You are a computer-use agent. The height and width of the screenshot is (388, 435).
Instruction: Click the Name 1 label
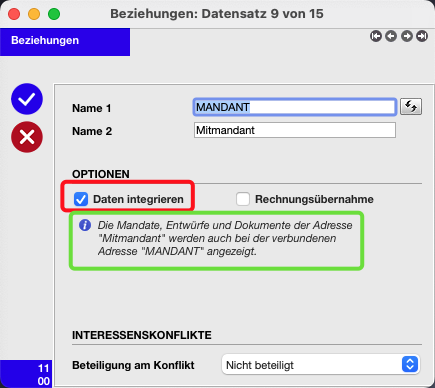pyautogui.click(x=91, y=108)
